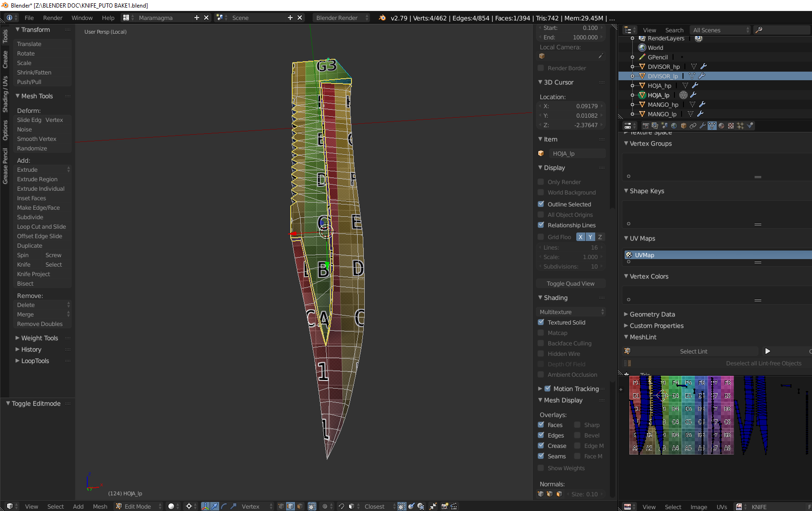
Task: Open the Material properties tab icon
Action: coord(721,126)
